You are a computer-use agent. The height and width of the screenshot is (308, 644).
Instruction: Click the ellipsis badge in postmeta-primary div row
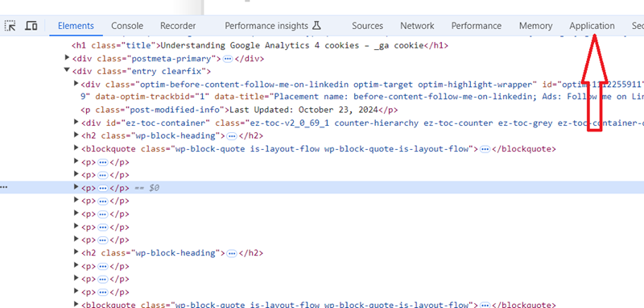[x=228, y=59]
